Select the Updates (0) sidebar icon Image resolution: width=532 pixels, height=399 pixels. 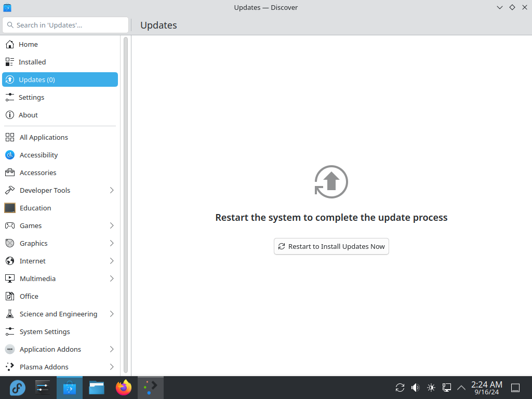10,79
